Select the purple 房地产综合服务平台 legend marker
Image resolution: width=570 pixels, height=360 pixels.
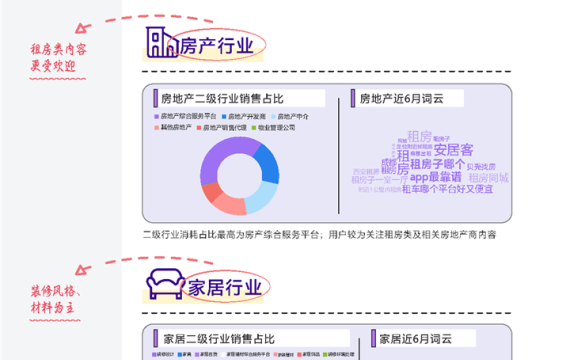(x=157, y=116)
